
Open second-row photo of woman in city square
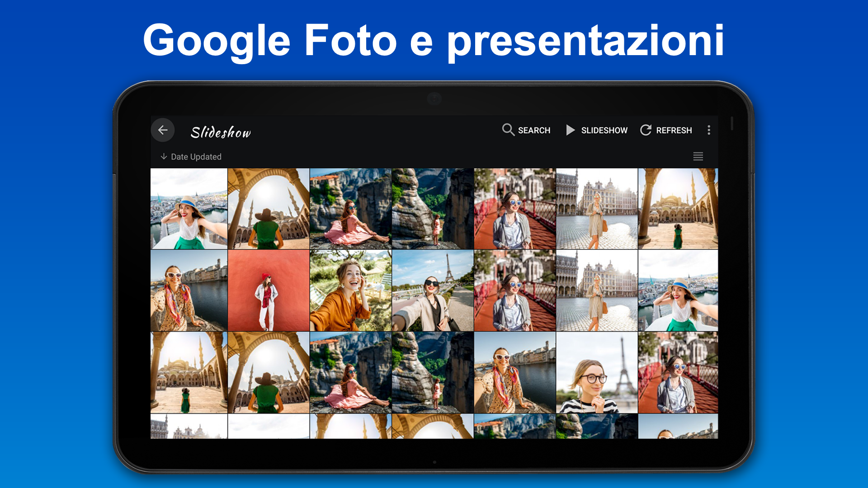coord(597,291)
